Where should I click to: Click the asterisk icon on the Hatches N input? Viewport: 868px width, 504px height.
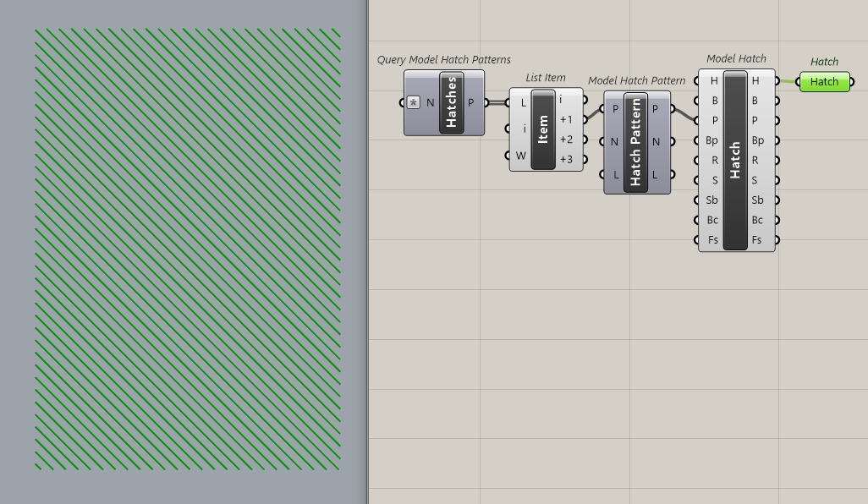point(413,102)
